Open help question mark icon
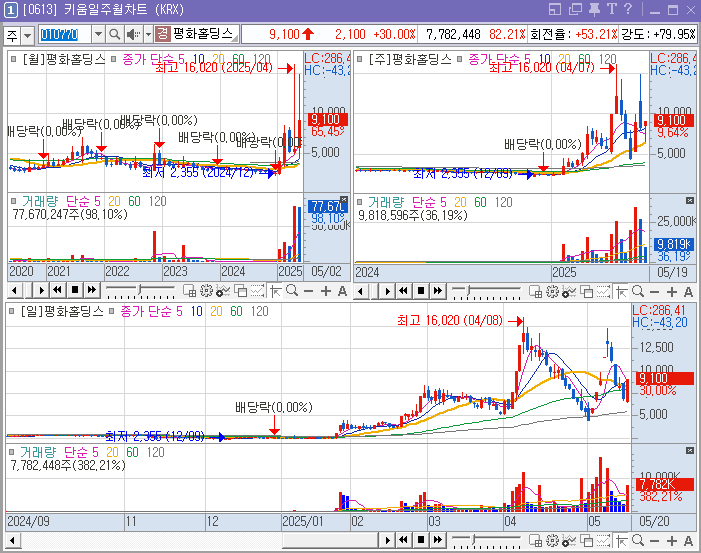 tap(628, 9)
